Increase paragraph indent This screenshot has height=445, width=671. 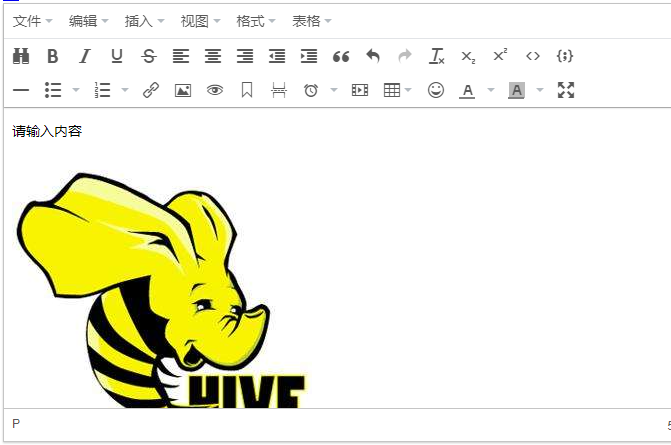[x=309, y=56]
